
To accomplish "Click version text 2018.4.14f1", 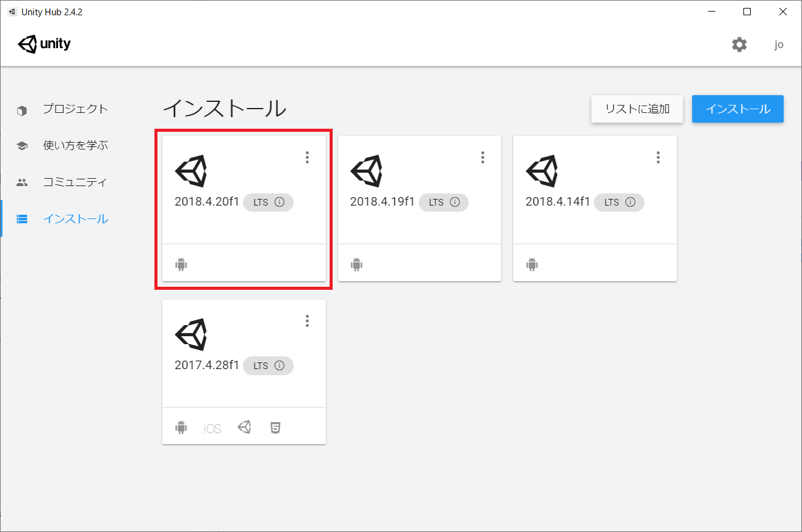I will (x=558, y=202).
